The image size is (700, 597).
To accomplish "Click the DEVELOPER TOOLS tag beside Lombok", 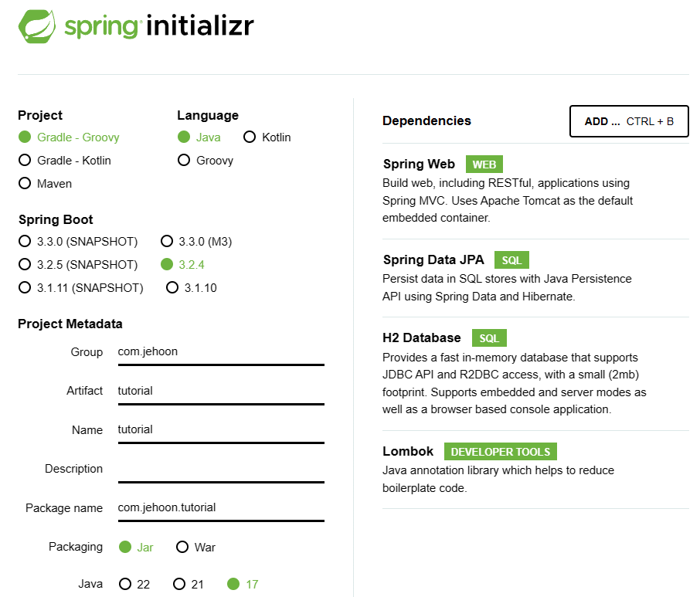I will [x=500, y=452].
